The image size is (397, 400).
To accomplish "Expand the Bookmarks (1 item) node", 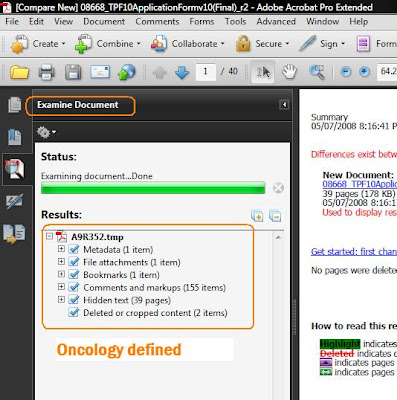I will (x=61, y=274).
